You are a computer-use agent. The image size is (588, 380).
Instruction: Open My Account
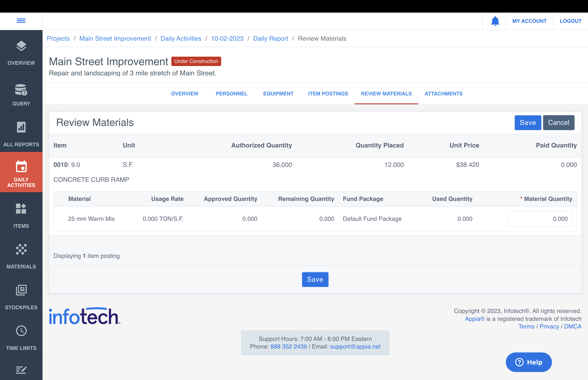[x=529, y=21]
